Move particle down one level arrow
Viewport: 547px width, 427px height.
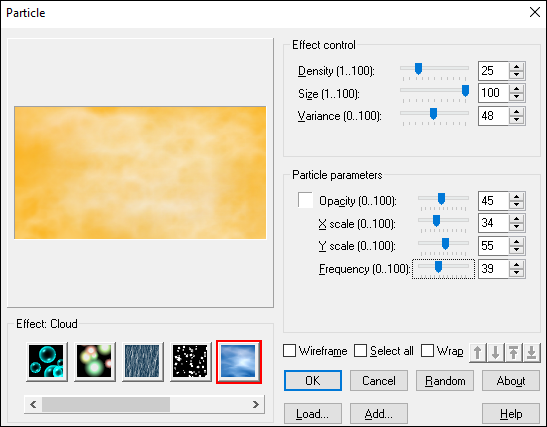click(496, 353)
